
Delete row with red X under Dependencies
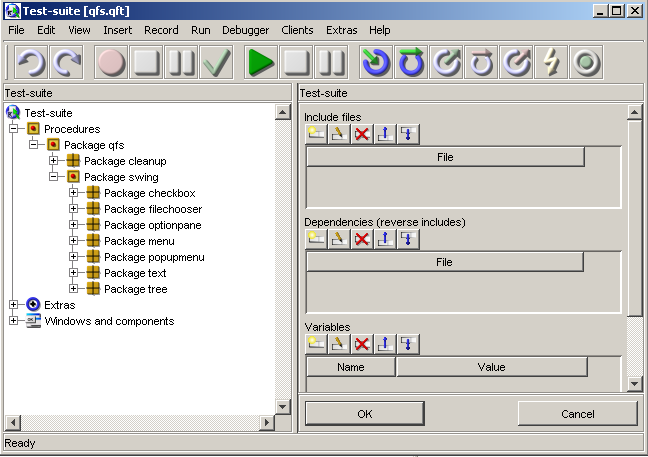[362, 239]
